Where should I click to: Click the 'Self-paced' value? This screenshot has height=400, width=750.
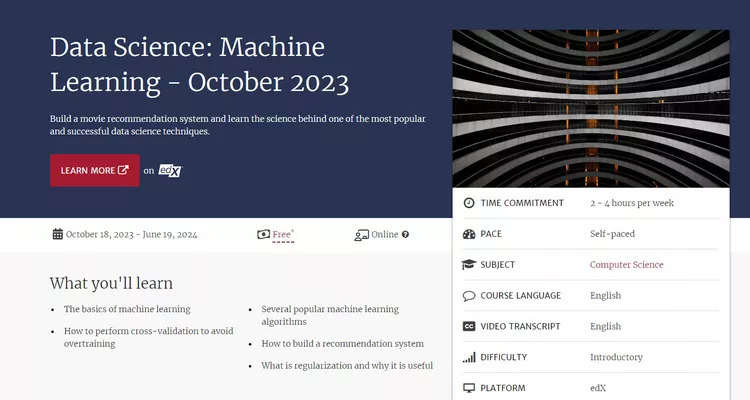(x=612, y=234)
